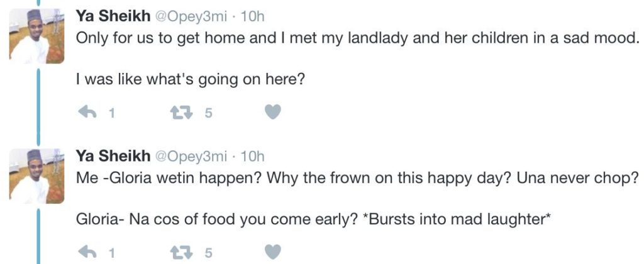Click reply count 1 under Gloria tweet
The height and width of the screenshot is (264, 644).
[x=111, y=253]
